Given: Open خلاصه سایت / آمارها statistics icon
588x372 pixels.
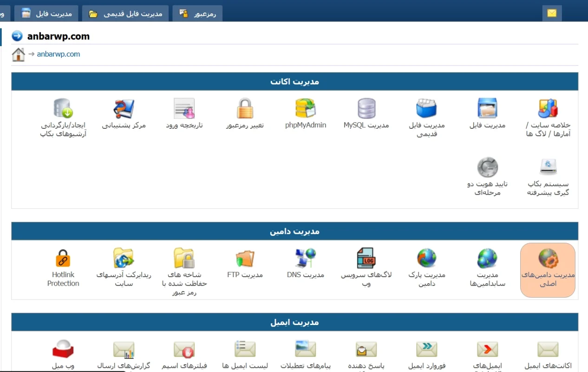Looking at the screenshot, I should tap(548, 109).
